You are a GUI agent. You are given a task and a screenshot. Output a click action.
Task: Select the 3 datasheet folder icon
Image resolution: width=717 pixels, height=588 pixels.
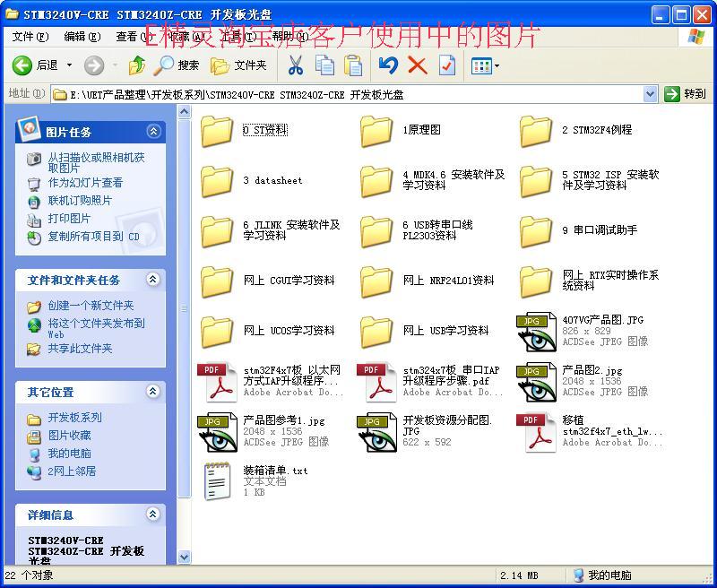(x=217, y=181)
